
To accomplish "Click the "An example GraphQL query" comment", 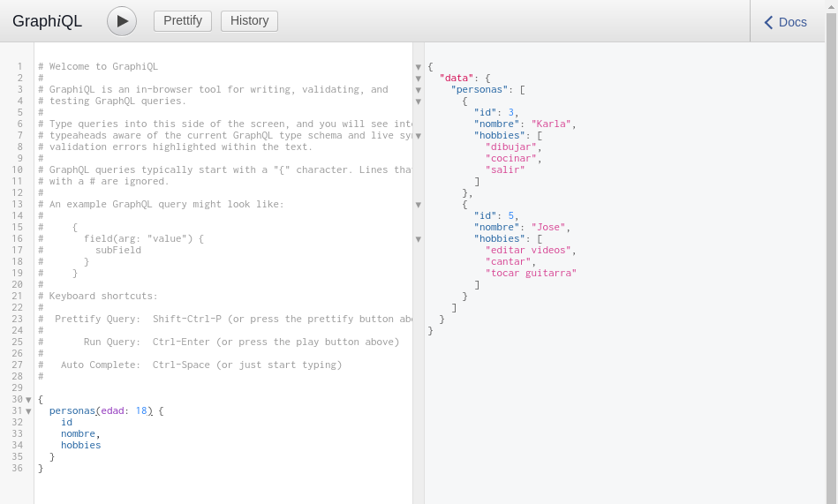I will tap(161, 204).
